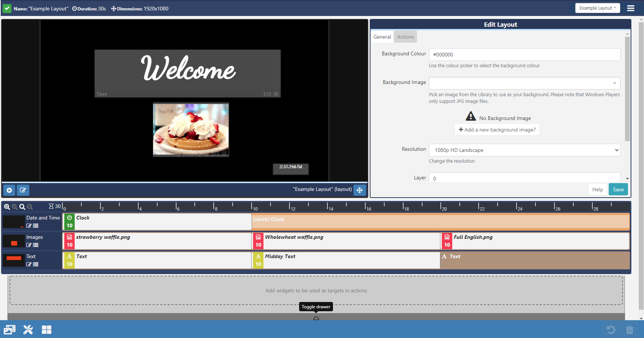Switch to the Actions tab
The image size is (644, 338).
coord(405,37)
